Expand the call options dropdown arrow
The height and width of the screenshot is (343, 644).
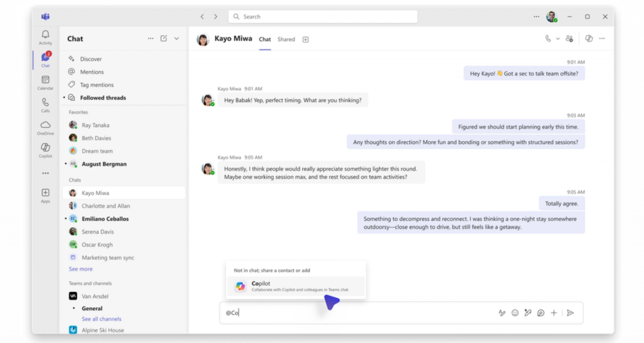[558, 39]
